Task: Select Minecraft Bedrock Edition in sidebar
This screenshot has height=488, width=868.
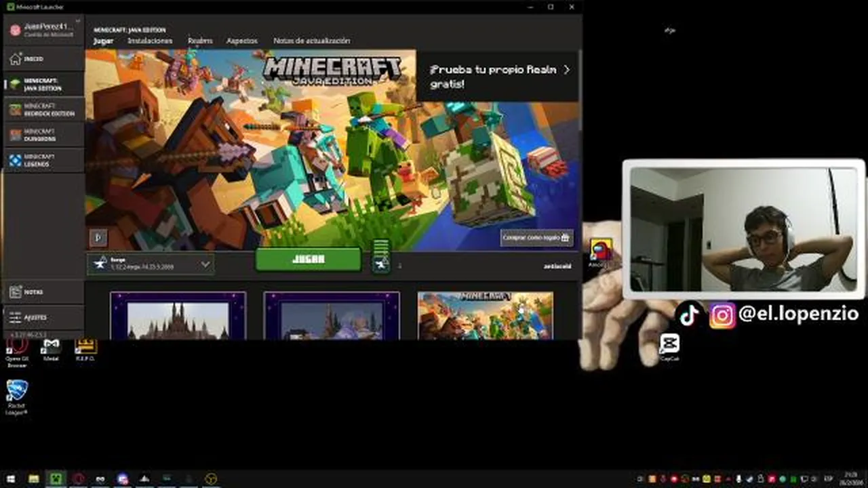Action: (x=43, y=110)
